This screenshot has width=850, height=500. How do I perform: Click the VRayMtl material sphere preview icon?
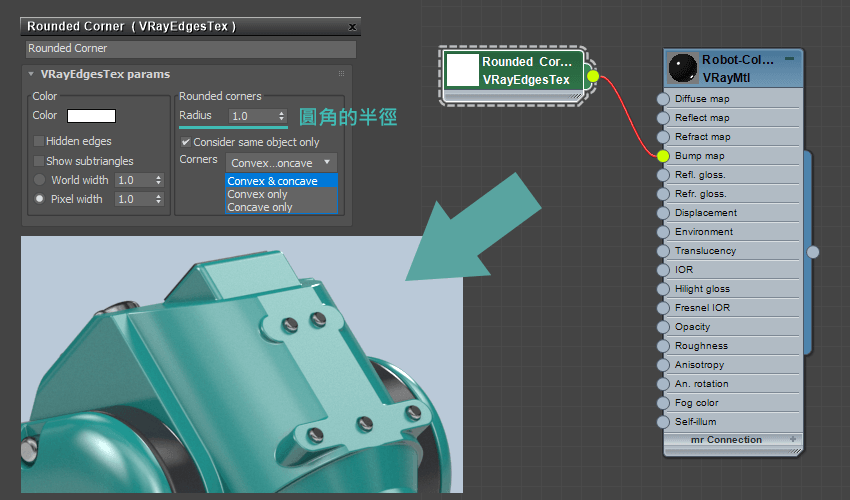684,68
